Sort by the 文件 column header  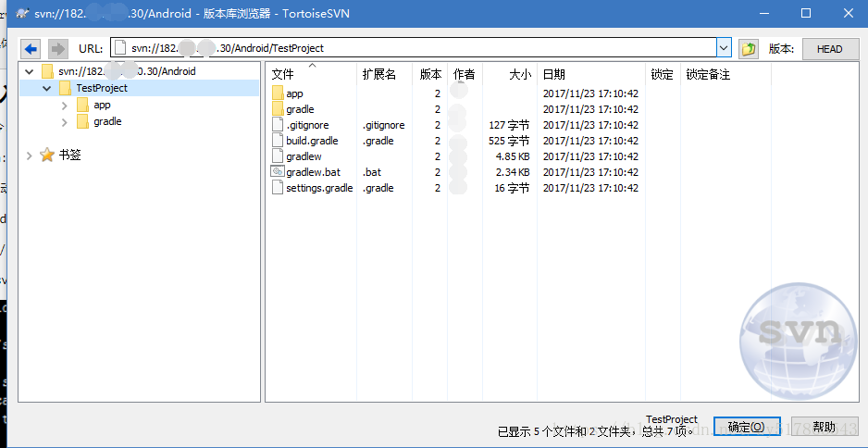click(x=312, y=74)
